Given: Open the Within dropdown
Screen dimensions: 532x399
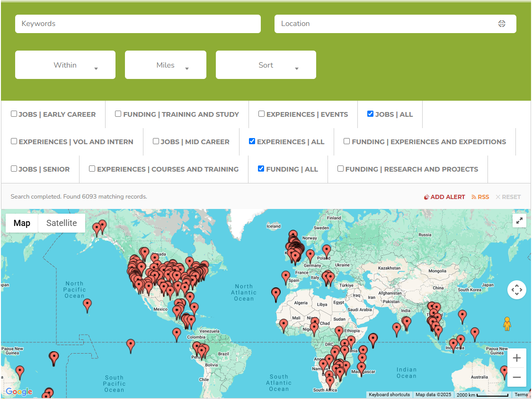Looking at the screenshot, I should point(65,65).
